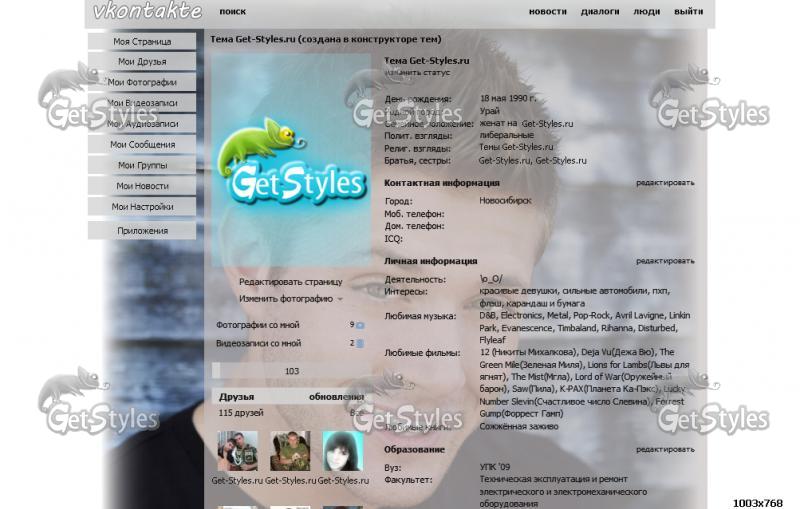The height and width of the screenshot is (509, 800).
Task: Click редактировать beside Личная информация
Action: (665, 261)
